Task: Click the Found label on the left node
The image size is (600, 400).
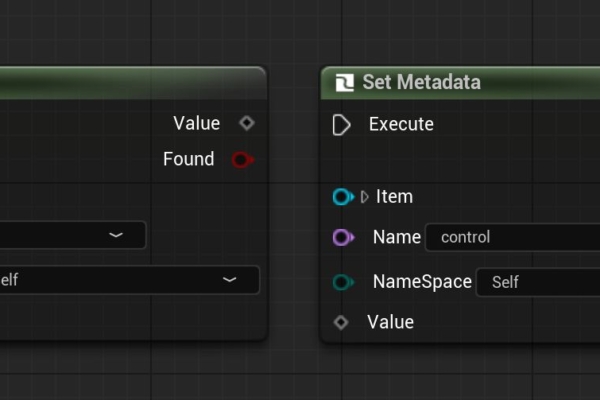Action: coord(189,159)
